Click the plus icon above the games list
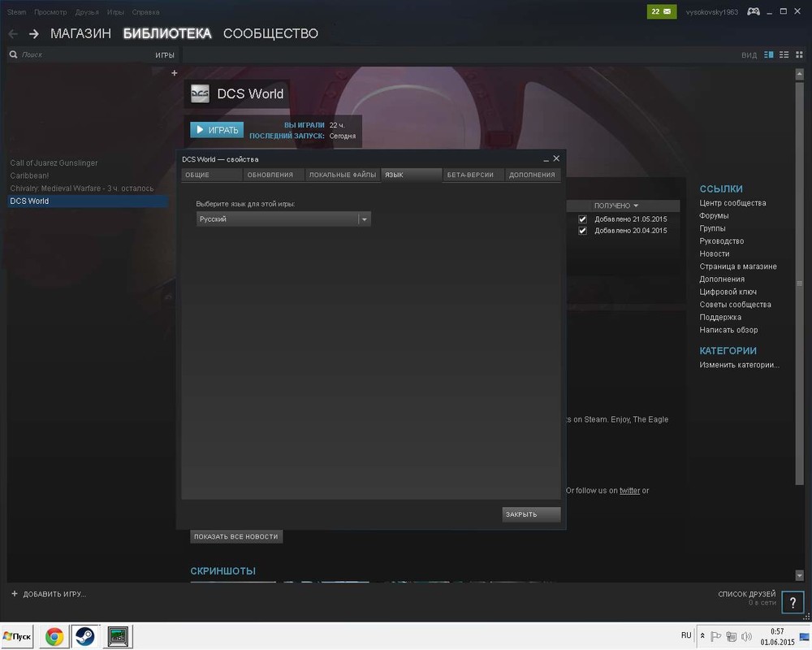This screenshot has height=650, width=812. tap(174, 73)
